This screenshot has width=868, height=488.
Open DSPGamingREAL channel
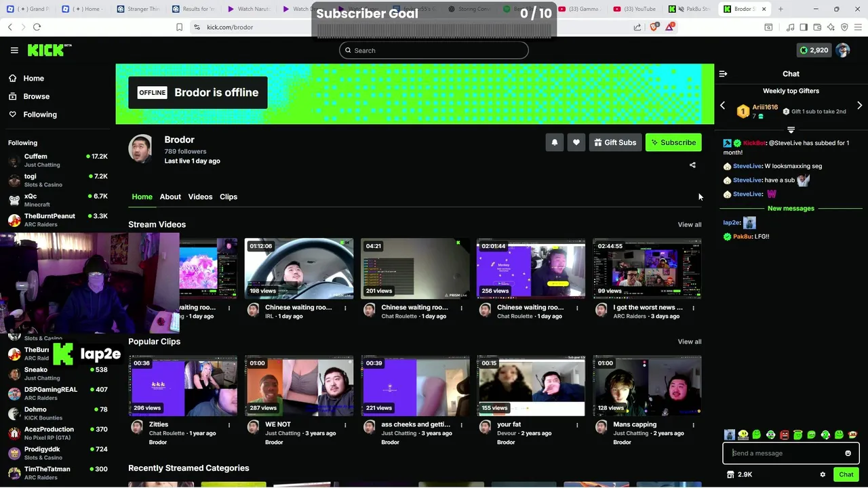tap(58, 393)
